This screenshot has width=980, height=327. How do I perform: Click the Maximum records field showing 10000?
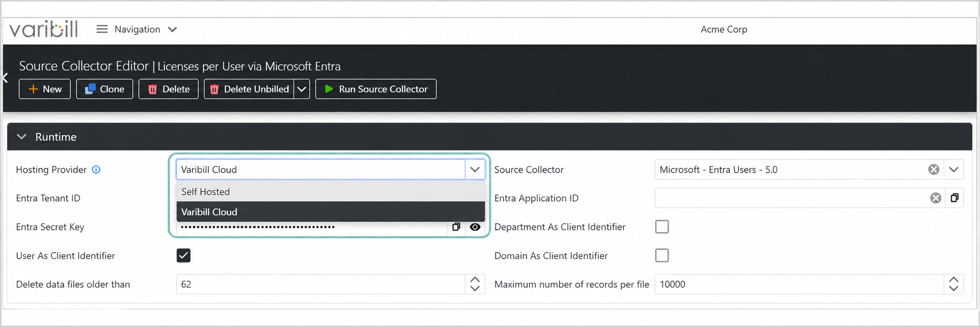coord(799,284)
